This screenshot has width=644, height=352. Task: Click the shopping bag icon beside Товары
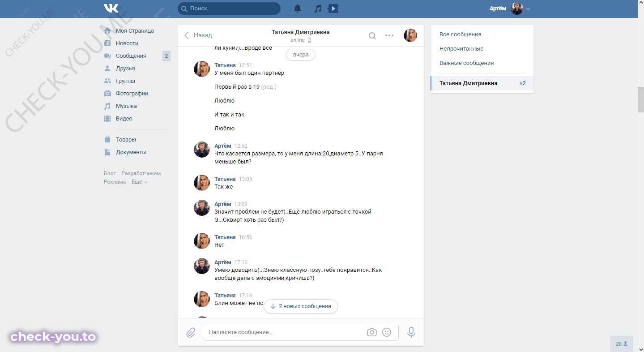coord(107,139)
